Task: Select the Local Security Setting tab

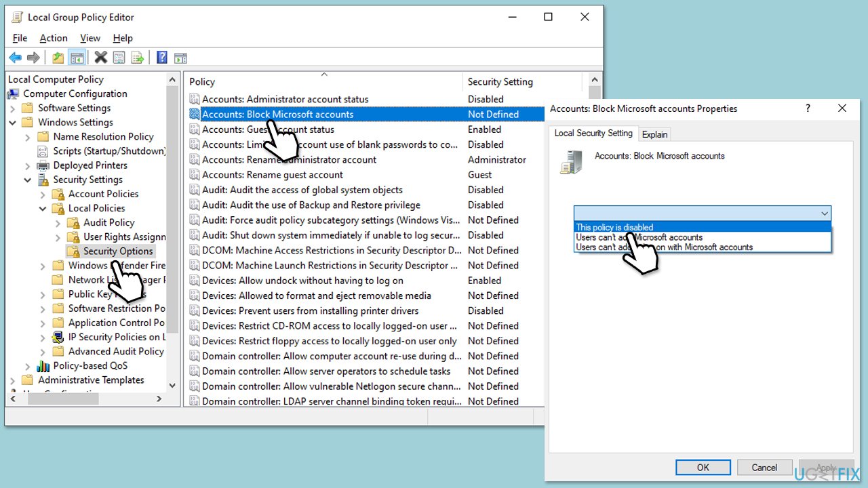Action: [x=593, y=133]
